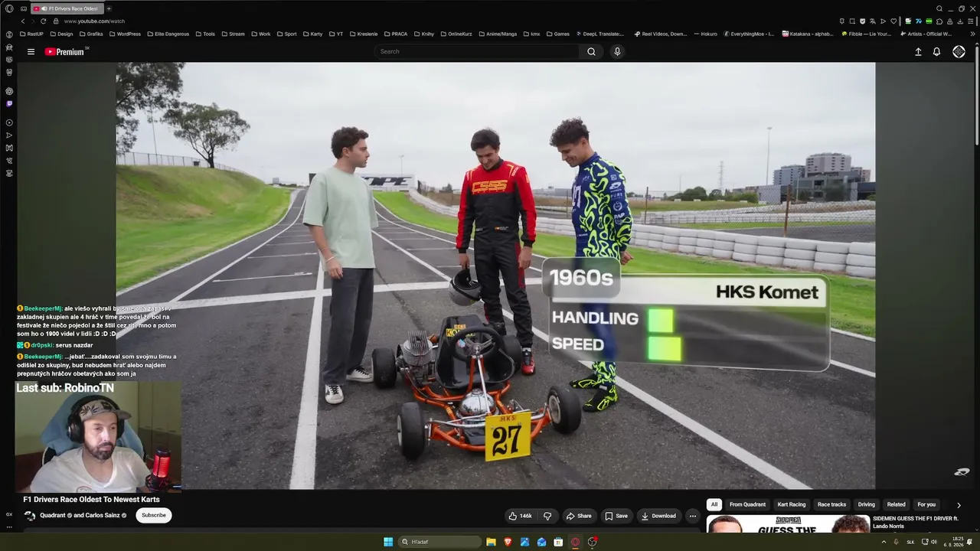The width and height of the screenshot is (980, 551).
Task: Click the browser address bar URL
Action: point(94,21)
